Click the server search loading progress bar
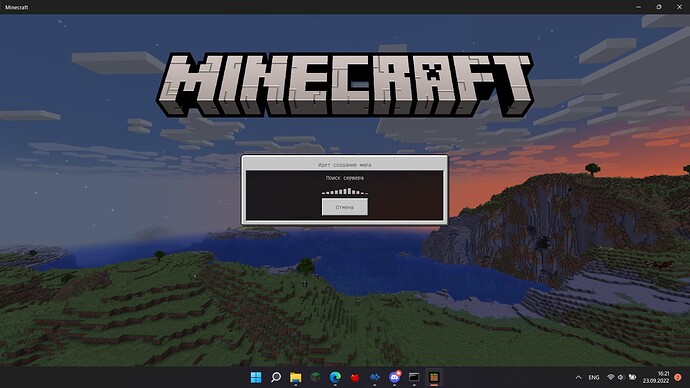The width and height of the screenshot is (690, 388). click(x=345, y=191)
